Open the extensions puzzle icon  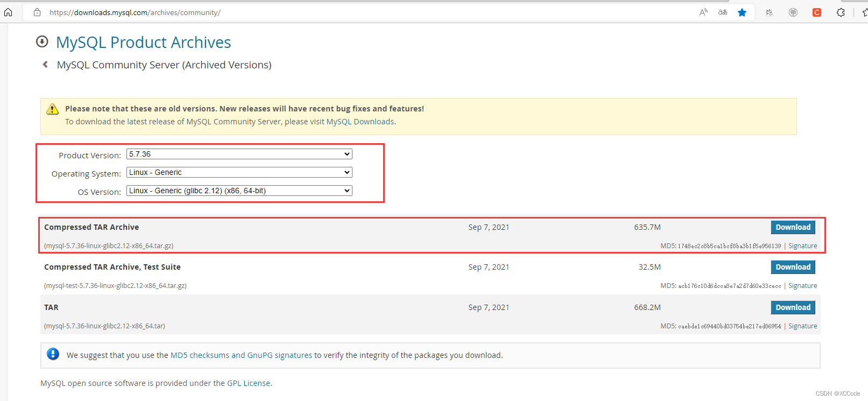tap(841, 12)
